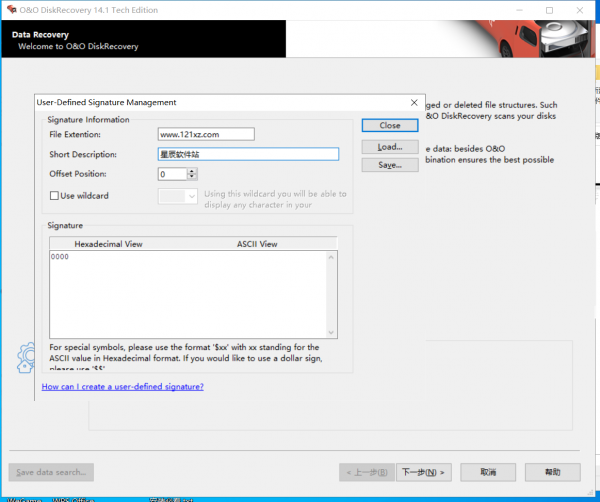Open help with the 帮助 button

click(x=553, y=473)
